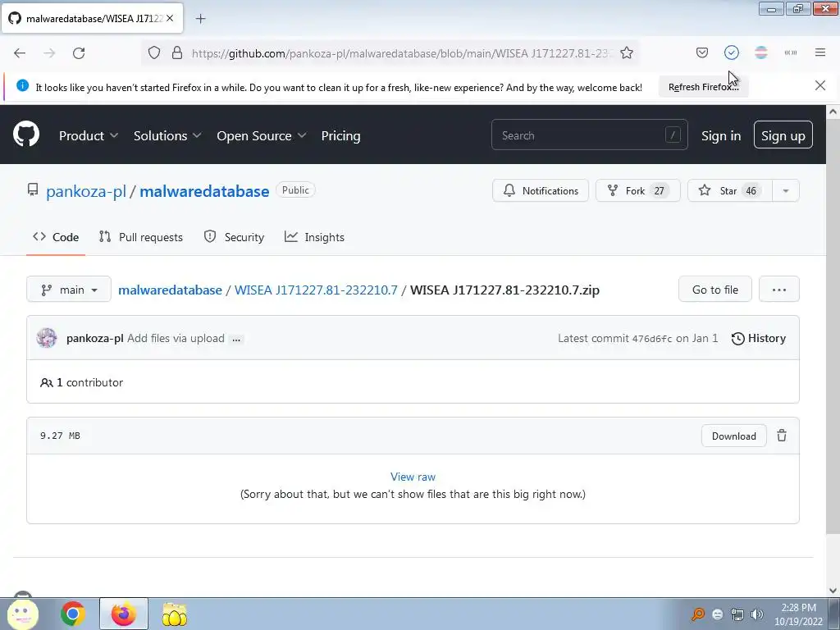This screenshot has width=840, height=630.
Task: Click the Firefox taskbar icon
Action: pyautogui.click(x=123, y=614)
